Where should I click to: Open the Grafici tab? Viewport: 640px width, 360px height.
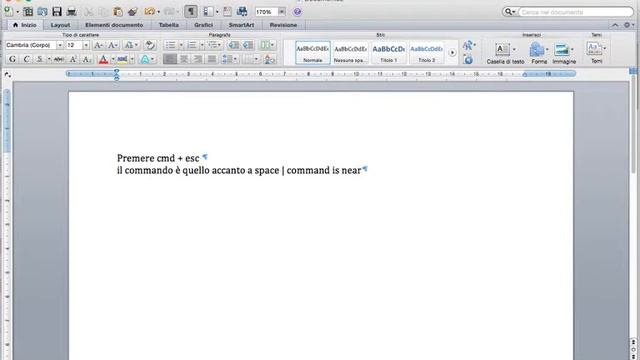coord(203,25)
